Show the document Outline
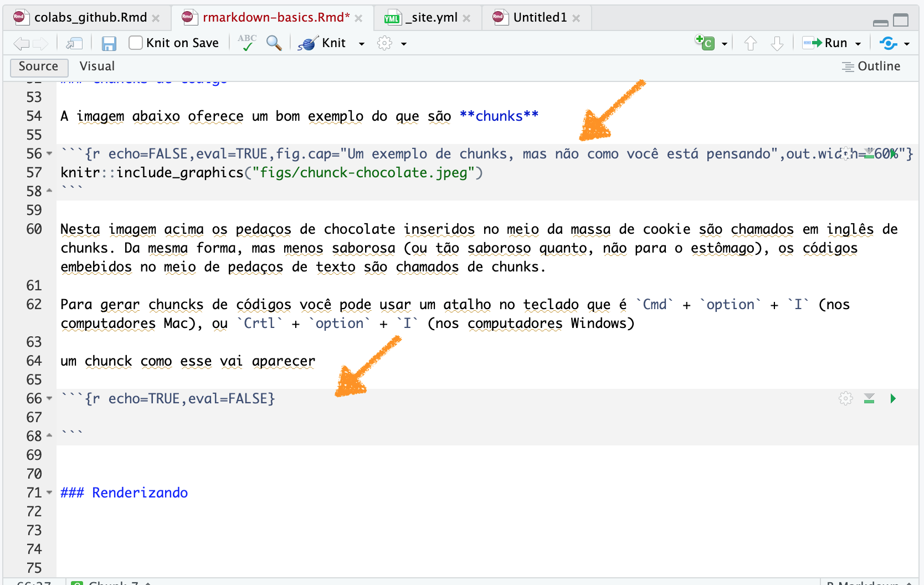This screenshot has height=585, width=924. point(871,66)
